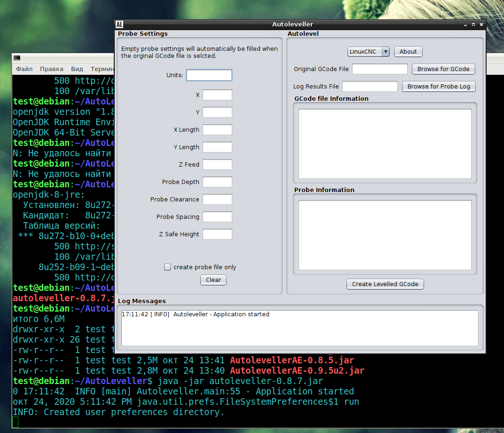504x433 pixels.
Task: Click AutolevellerAE-0.8.5.jar filename in terminal
Action: tap(292, 361)
